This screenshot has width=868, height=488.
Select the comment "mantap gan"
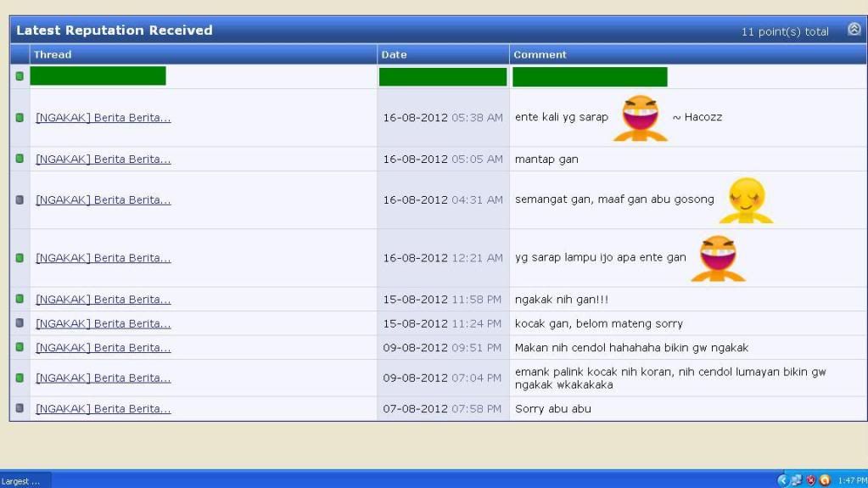(546, 159)
